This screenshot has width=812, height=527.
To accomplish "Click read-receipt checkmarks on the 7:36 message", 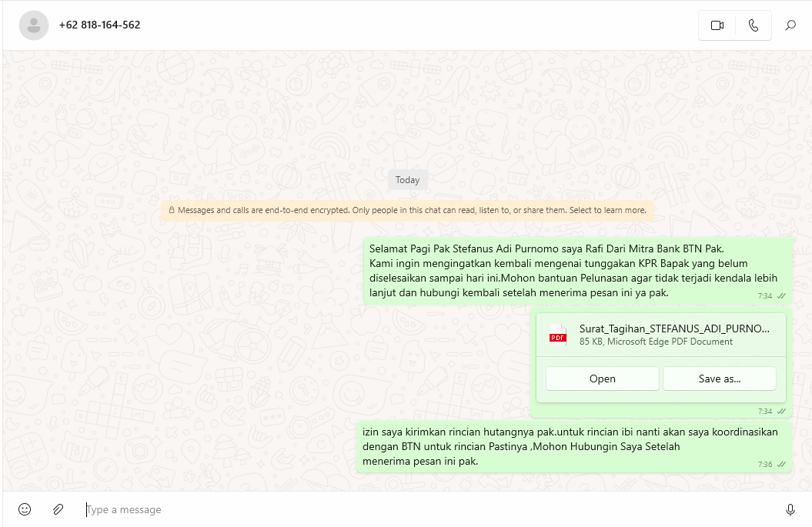I will [782, 465].
